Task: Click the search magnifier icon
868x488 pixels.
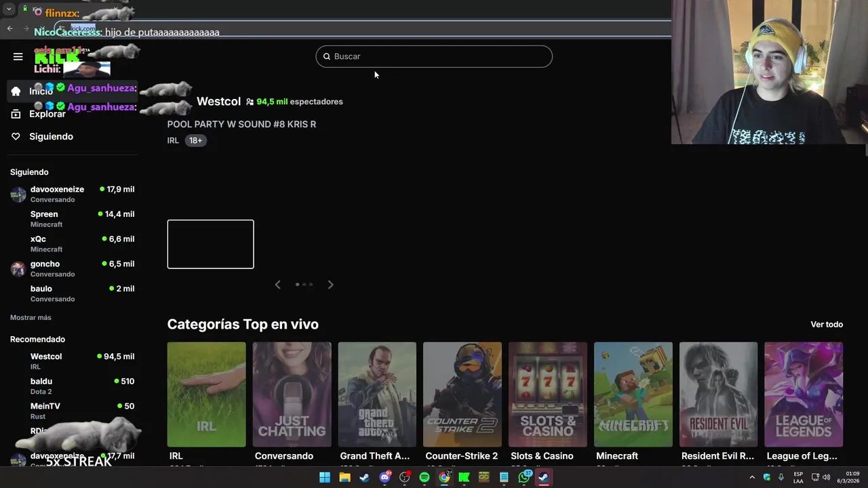Action: pos(326,56)
